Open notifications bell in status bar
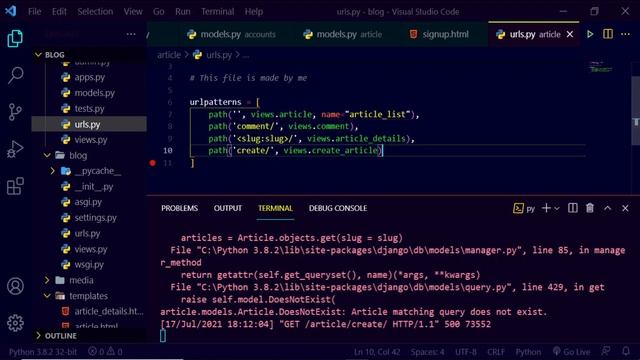This screenshot has width=640, height=360. (626, 351)
